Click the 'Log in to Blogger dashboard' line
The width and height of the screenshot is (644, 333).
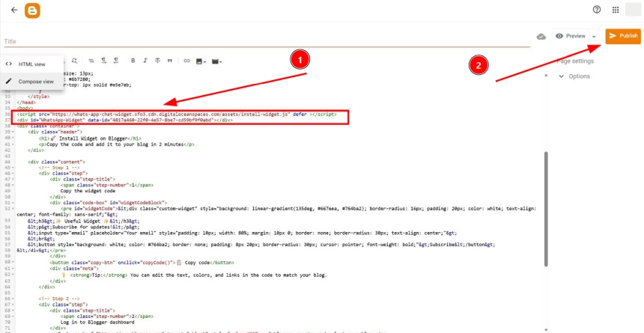[x=97, y=323]
